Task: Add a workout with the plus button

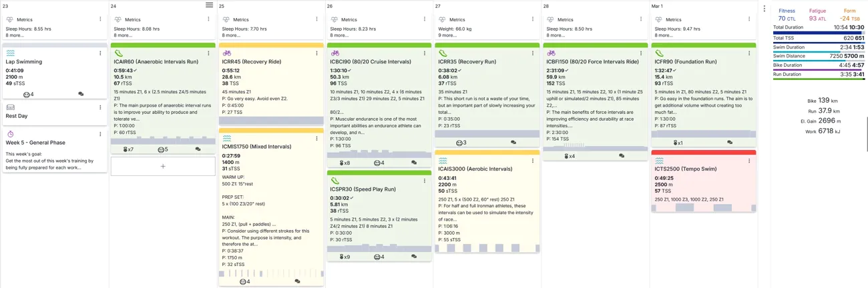Action: point(163,166)
